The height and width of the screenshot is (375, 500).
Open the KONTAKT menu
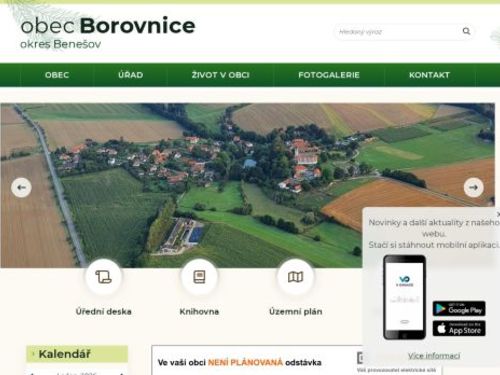[x=429, y=75]
